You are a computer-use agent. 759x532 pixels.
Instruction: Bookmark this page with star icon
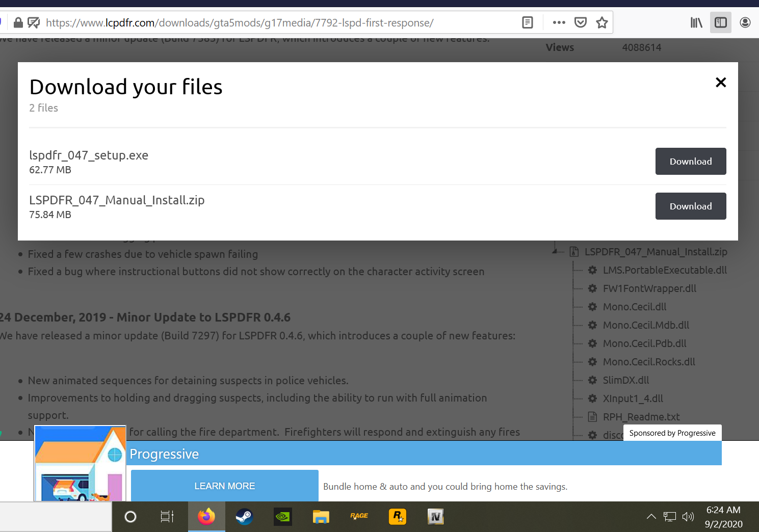point(602,22)
